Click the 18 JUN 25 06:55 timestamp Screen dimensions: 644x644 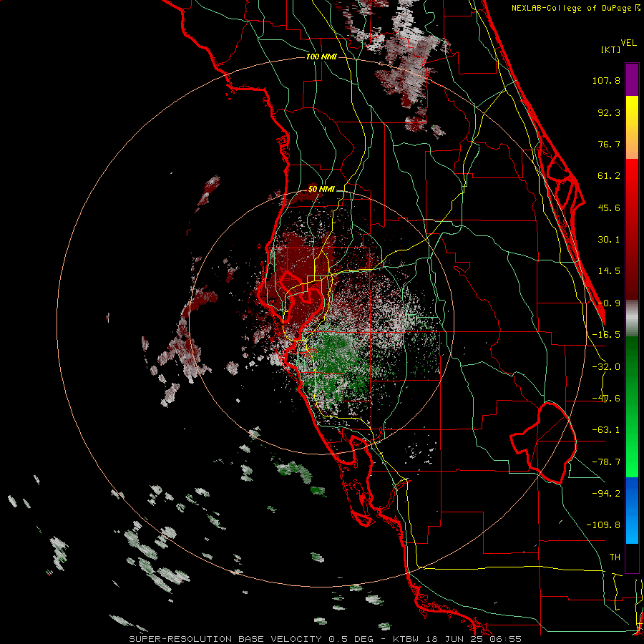pos(474,639)
